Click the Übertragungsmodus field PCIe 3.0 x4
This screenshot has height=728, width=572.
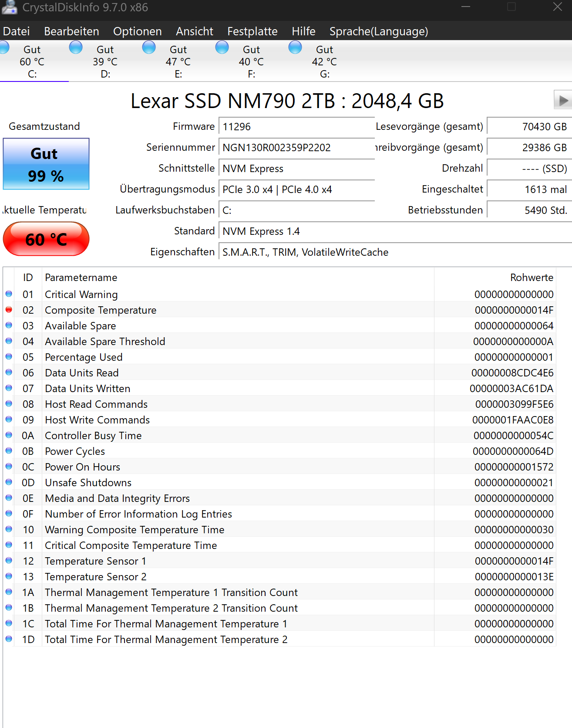point(296,190)
